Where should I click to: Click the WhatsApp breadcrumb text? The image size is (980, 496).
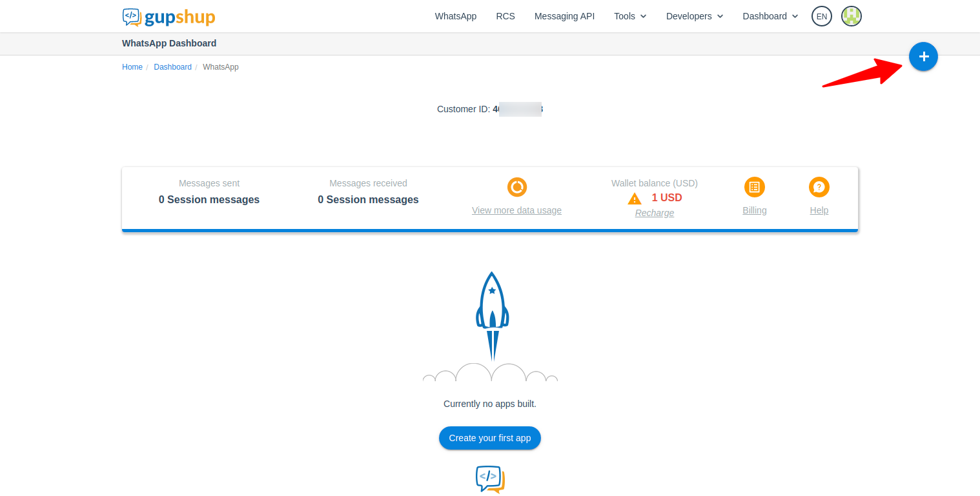(x=221, y=67)
